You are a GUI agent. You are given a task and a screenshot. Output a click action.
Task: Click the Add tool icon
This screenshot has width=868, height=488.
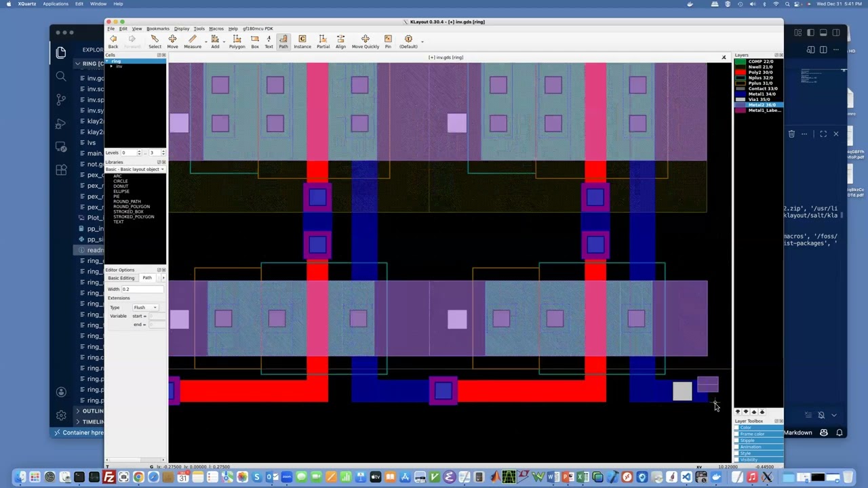click(215, 41)
